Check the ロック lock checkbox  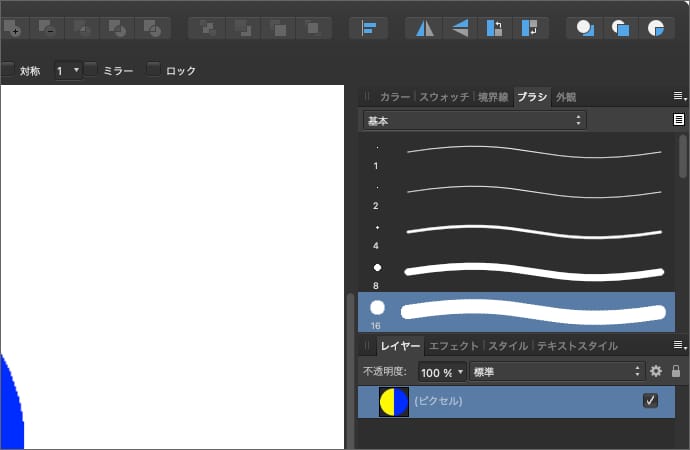153,70
